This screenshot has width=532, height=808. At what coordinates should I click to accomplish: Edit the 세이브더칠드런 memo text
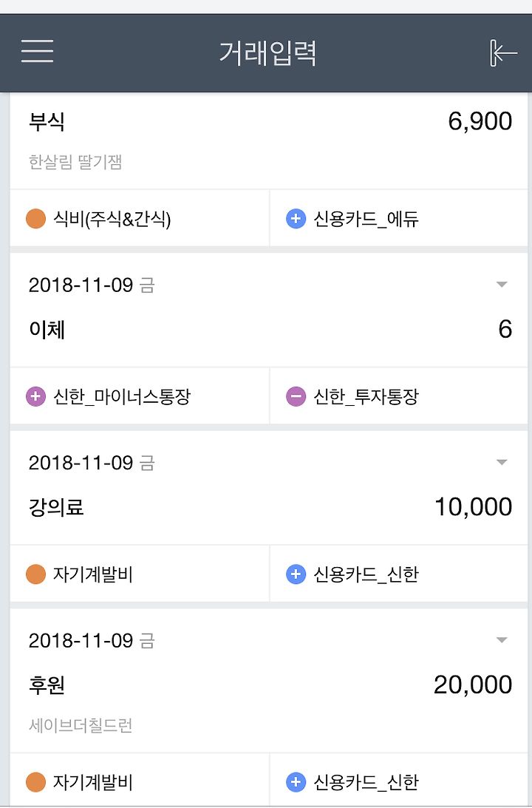click(81, 725)
